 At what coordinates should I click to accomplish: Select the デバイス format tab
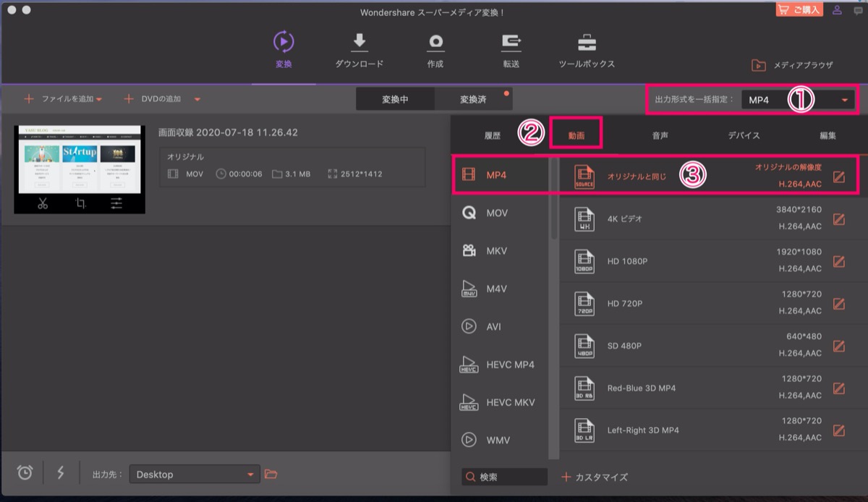(x=744, y=135)
